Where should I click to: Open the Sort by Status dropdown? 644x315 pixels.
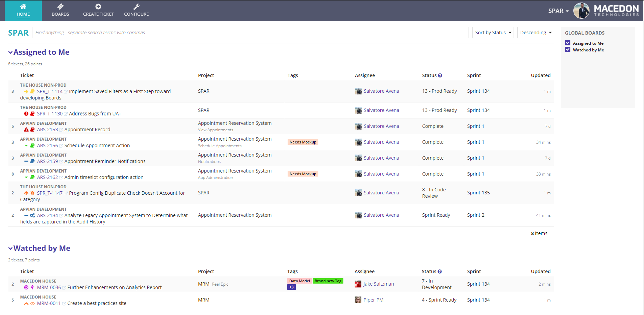pos(493,33)
